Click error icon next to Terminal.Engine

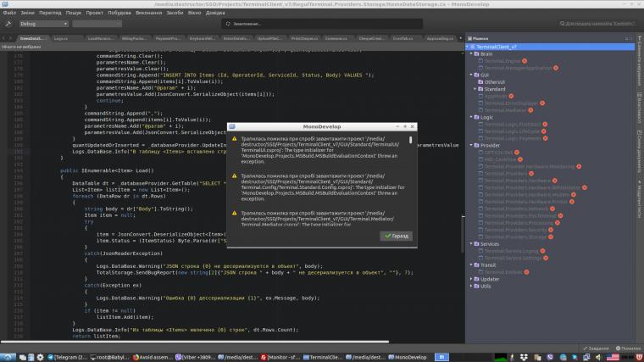pyautogui.click(x=525, y=61)
